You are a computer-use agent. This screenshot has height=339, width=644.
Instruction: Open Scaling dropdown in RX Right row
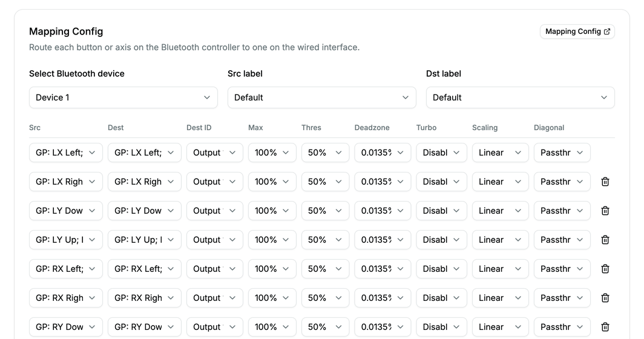pyautogui.click(x=500, y=298)
